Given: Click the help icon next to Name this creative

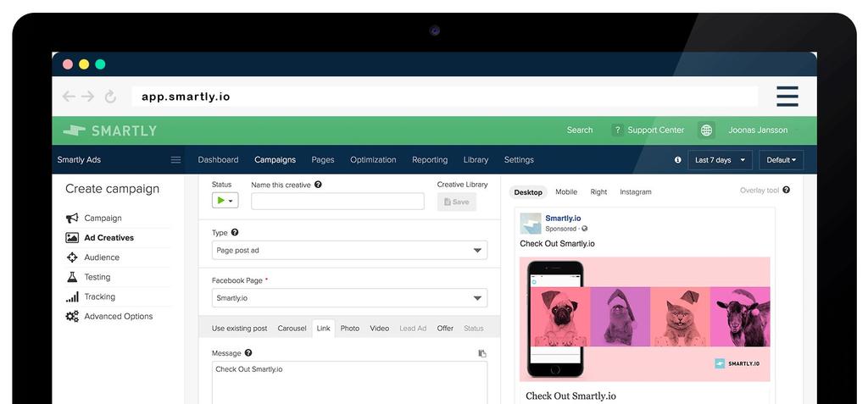Looking at the screenshot, I should click(318, 185).
